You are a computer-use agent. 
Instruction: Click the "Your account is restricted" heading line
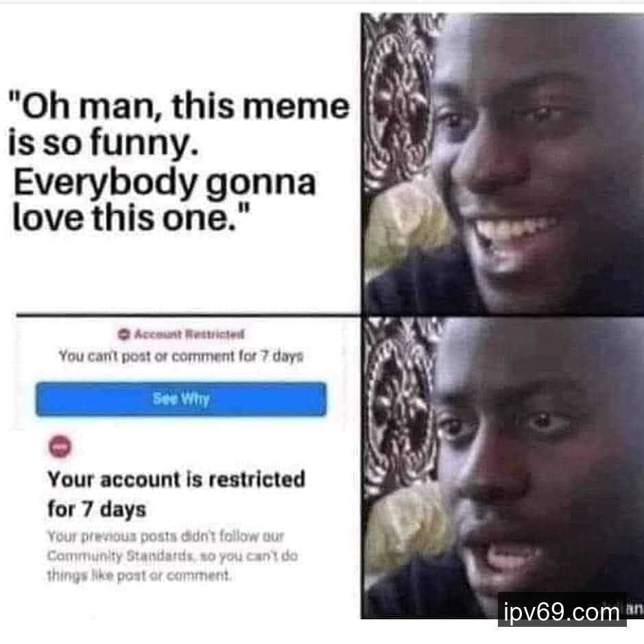tap(176, 479)
